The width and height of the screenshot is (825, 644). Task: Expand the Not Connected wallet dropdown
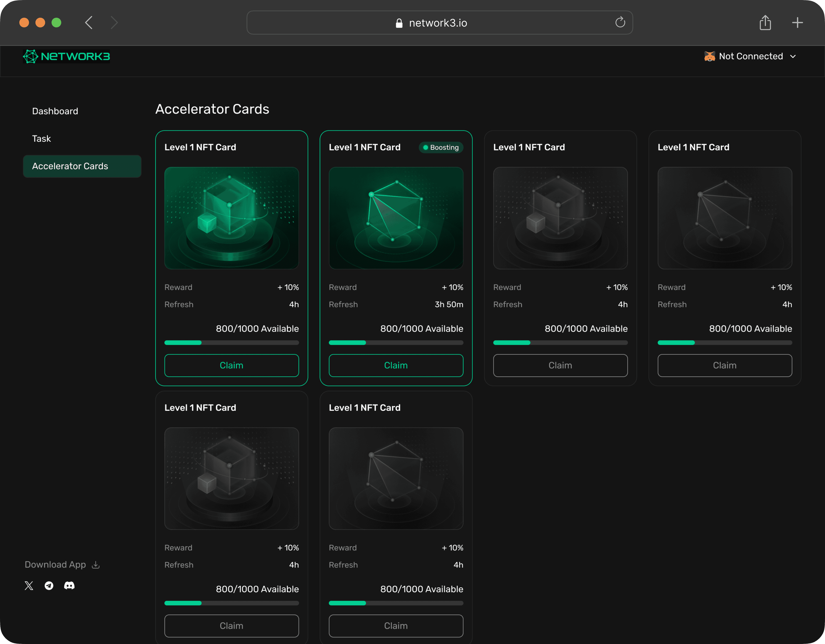pos(793,56)
